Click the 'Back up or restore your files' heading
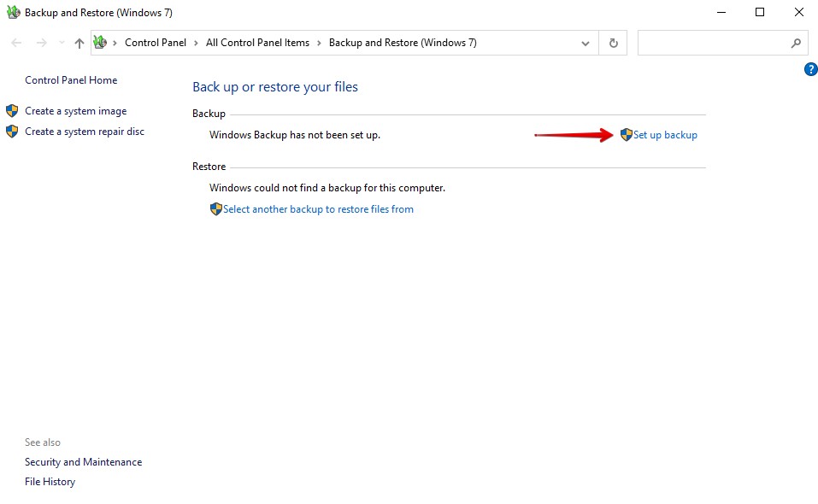Viewport: 818px width, 504px height. (275, 87)
